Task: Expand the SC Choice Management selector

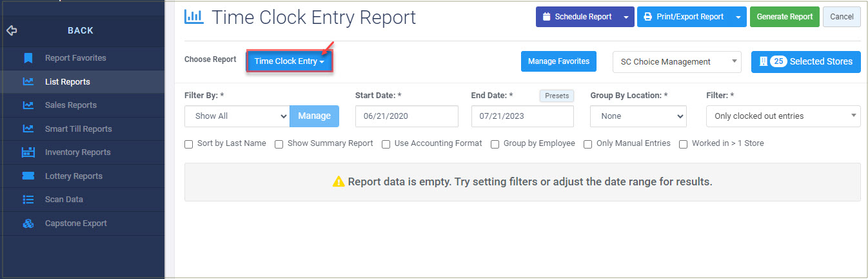Action: [676, 62]
